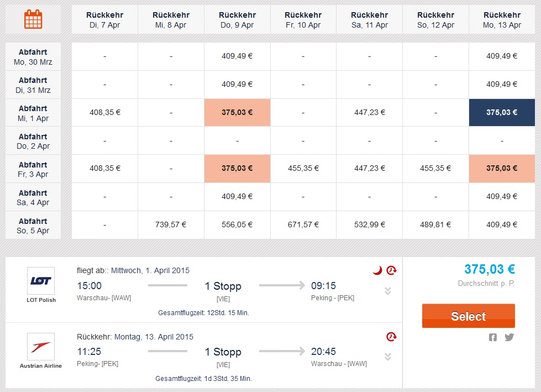Choose the dark blue 375,03 € cell
Image resolution: width=541 pixels, height=392 pixels.
pyautogui.click(x=502, y=112)
